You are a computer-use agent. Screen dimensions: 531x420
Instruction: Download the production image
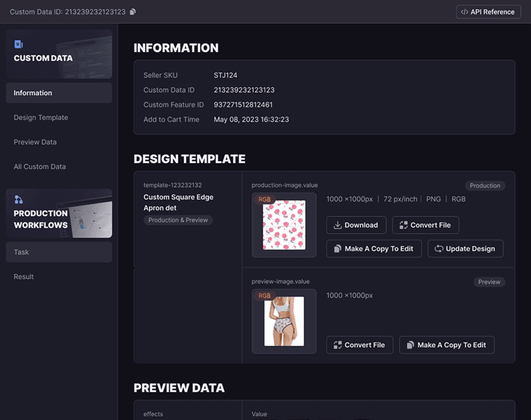pos(356,225)
